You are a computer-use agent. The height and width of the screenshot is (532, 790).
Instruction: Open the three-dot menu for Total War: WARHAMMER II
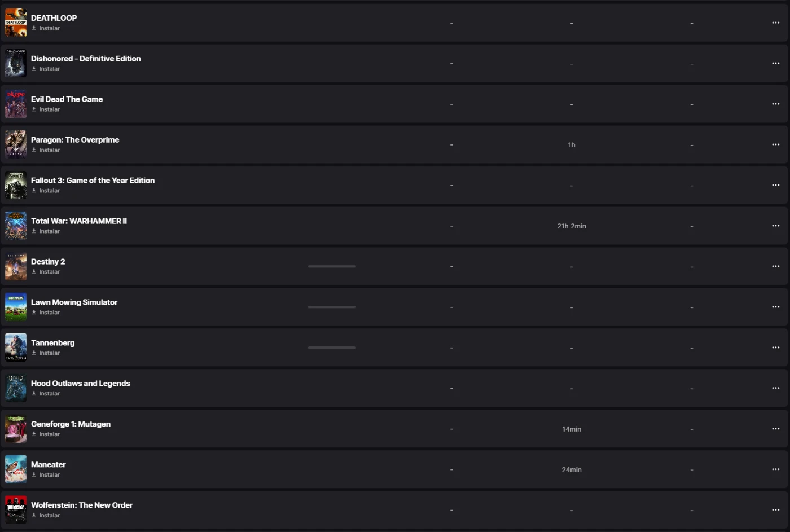click(x=775, y=226)
